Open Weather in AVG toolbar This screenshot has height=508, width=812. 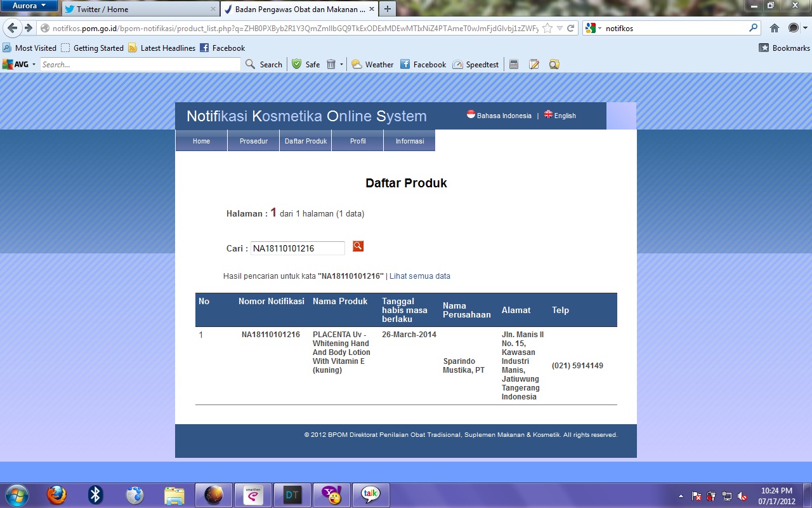click(x=372, y=64)
